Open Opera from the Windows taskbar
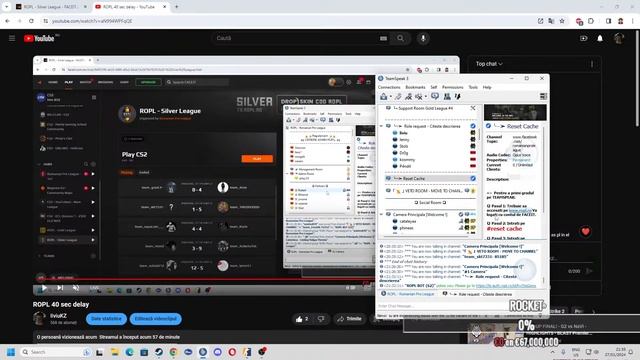The width and height of the screenshot is (640, 360). click(x=232, y=352)
